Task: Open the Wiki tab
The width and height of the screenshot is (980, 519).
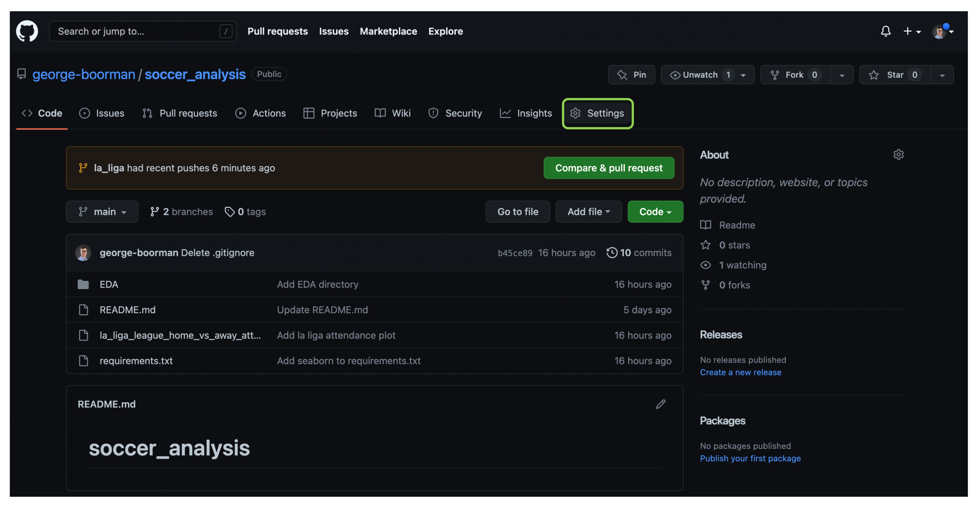Action: coord(393,113)
